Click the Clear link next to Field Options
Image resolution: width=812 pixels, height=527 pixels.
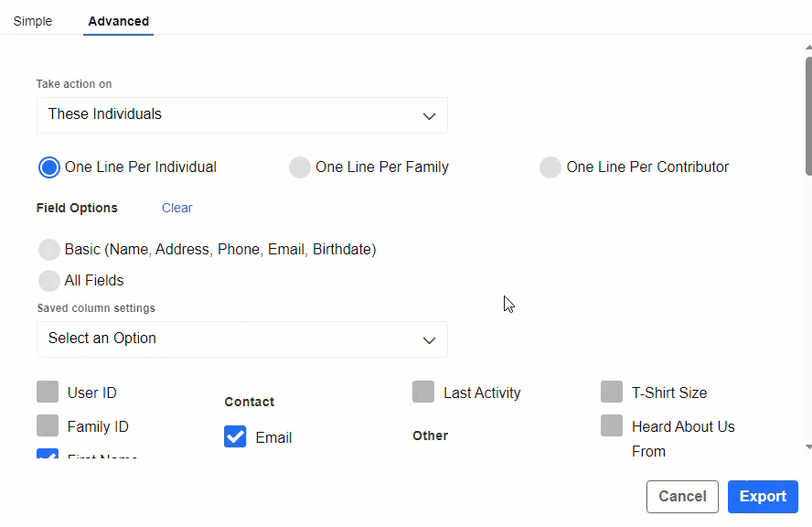point(176,208)
